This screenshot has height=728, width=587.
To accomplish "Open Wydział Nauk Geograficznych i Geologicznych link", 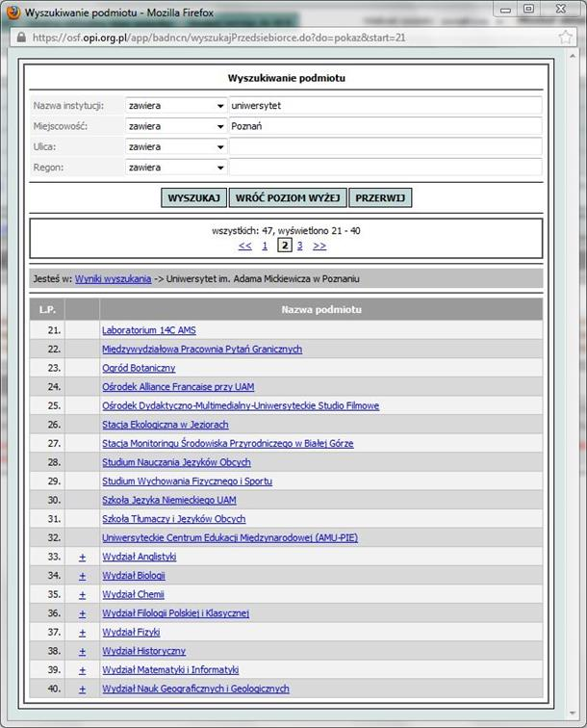I will [x=195, y=689].
